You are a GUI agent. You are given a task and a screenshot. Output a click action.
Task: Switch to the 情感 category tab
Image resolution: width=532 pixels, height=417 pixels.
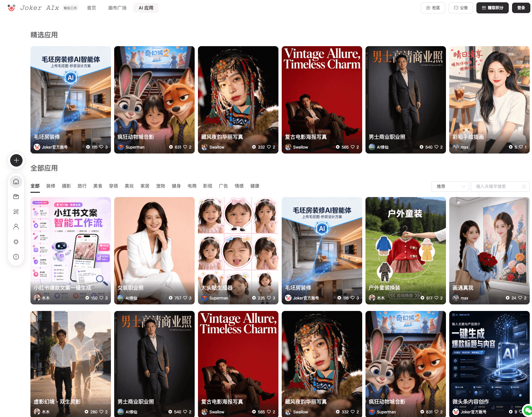[x=239, y=186]
